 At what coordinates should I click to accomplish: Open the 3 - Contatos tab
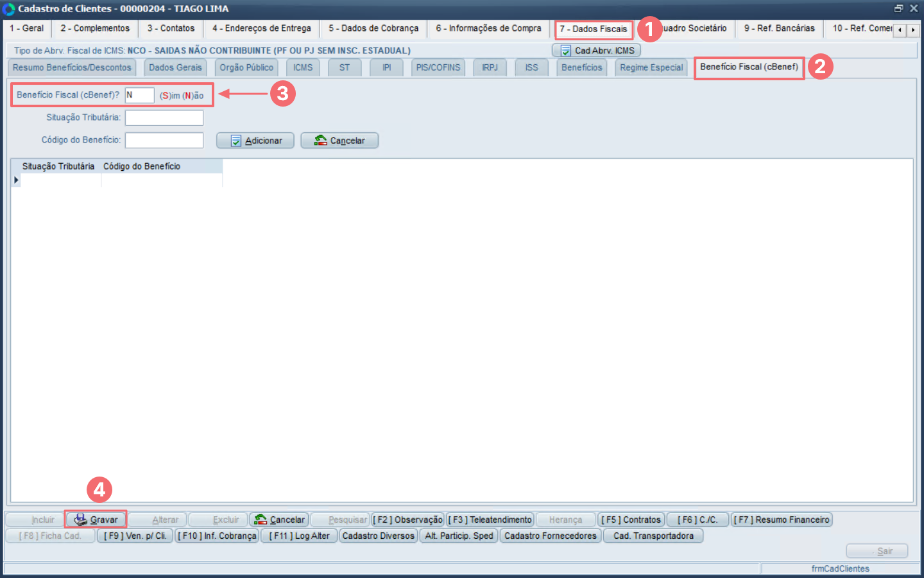click(171, 28)
